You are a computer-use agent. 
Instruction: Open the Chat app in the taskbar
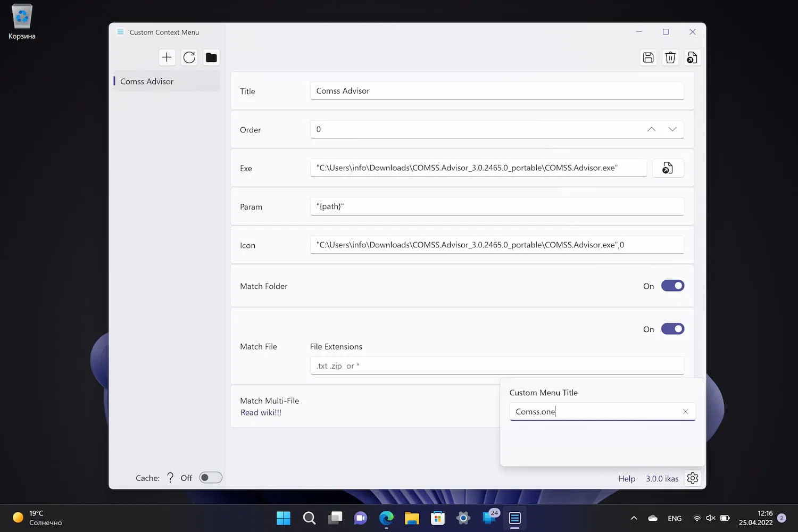point(361,518)
